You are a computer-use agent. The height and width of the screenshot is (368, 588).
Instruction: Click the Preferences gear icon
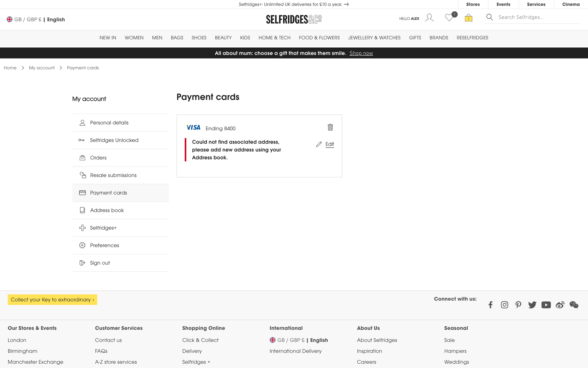[x=82, y=245]
